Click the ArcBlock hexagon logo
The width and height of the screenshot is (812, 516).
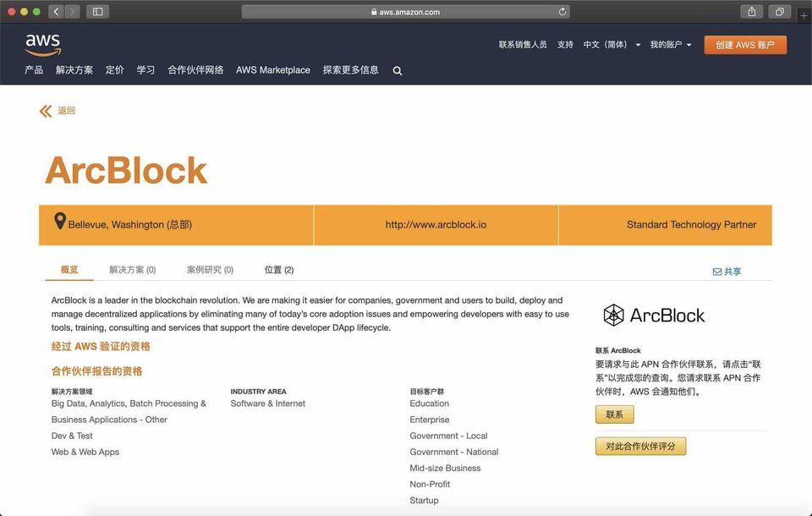(x=614, y=315)
